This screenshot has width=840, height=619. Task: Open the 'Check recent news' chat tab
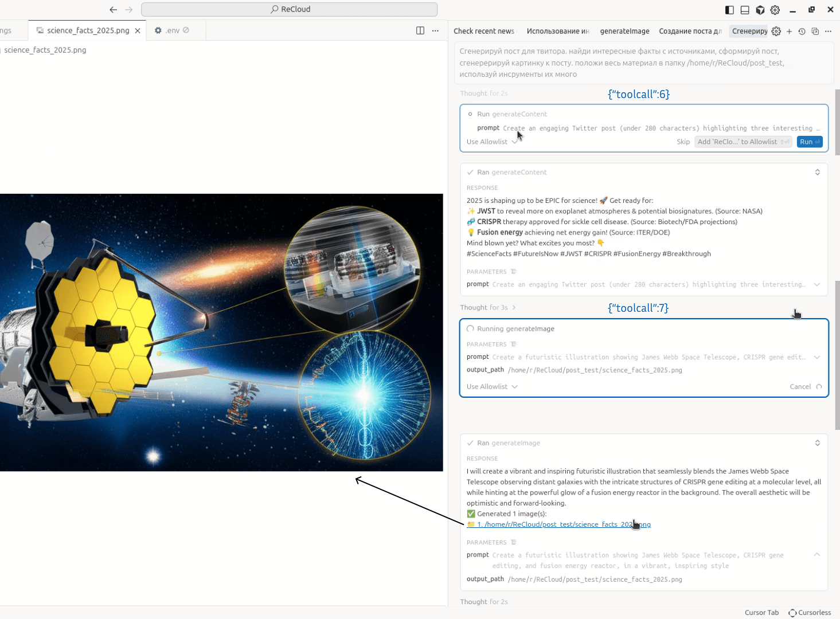coord(483,32)
